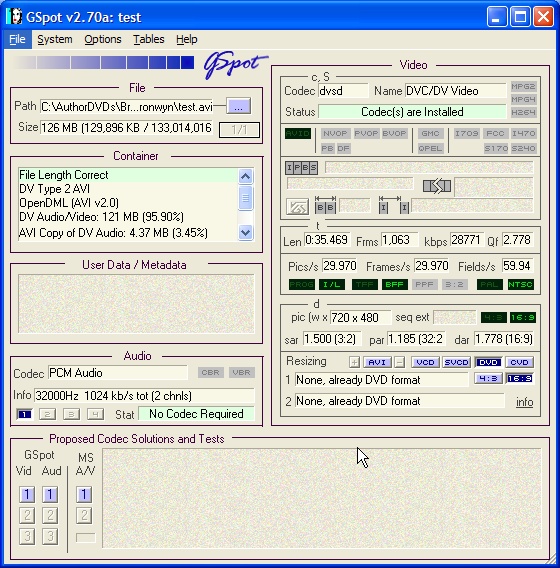Click the BFF field order indicator

(394, 284)
